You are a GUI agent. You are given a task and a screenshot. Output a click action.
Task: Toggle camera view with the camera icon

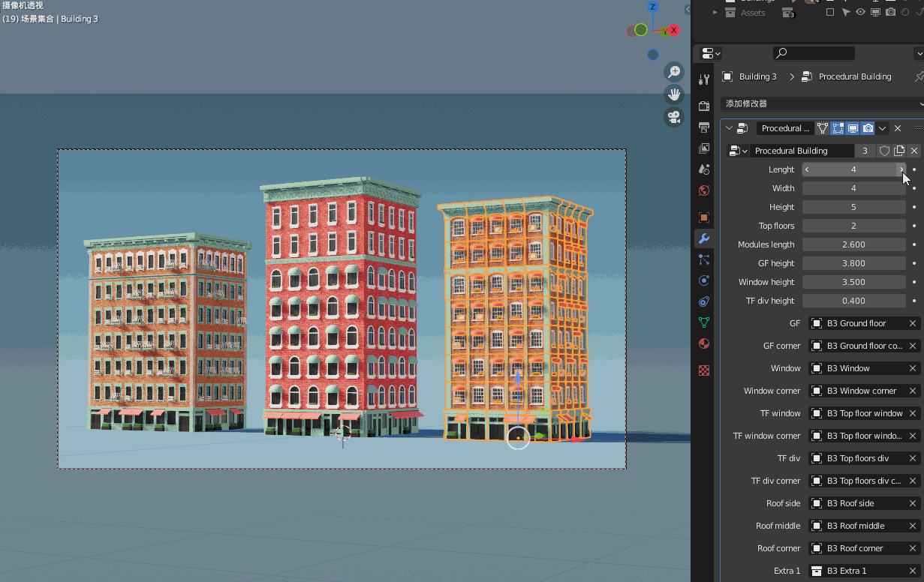point(674,117)
